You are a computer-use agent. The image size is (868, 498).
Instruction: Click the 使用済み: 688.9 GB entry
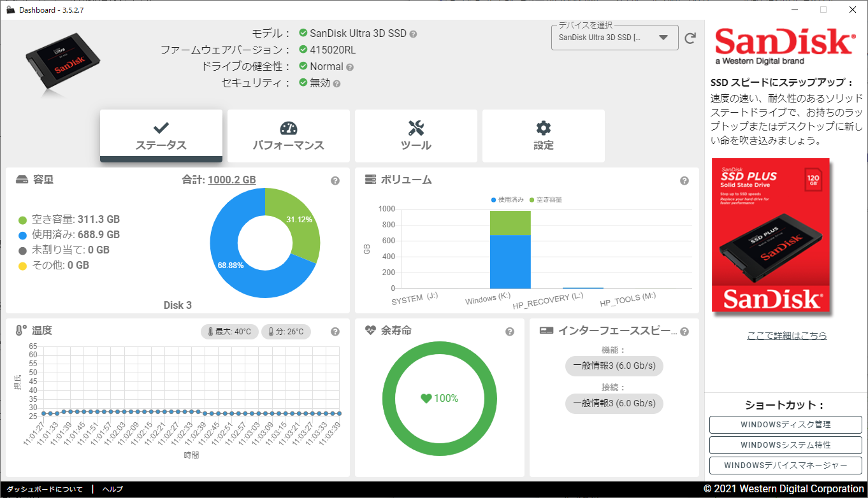(x=69, y=235)
